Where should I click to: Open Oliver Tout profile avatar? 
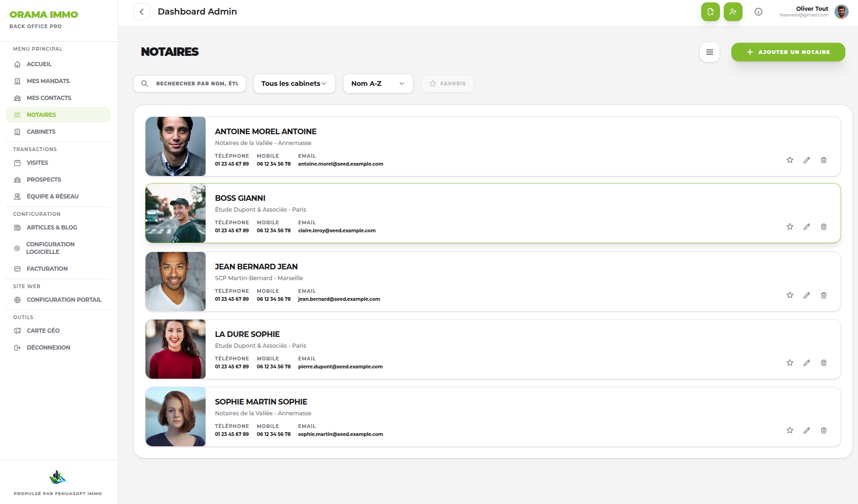[842, 12]
